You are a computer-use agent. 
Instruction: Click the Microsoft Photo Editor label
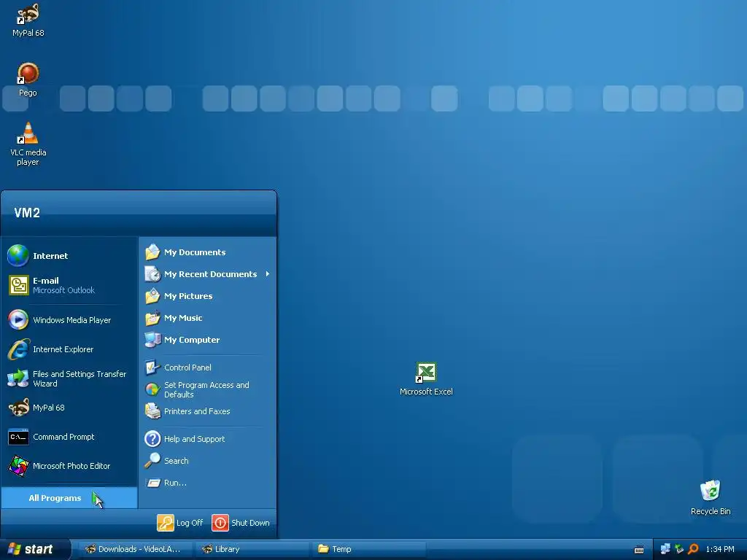[x=71, y=466]
